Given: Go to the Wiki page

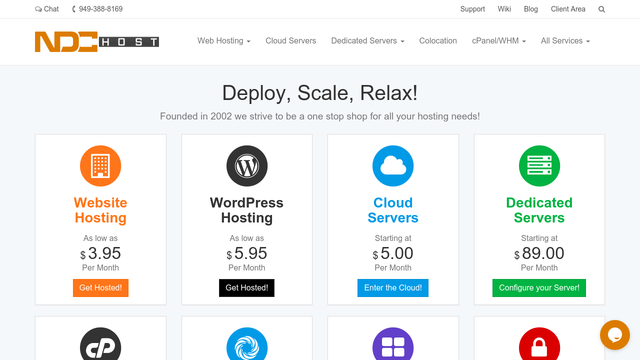Looking at the screenshot, I should [x=504, y=9].
